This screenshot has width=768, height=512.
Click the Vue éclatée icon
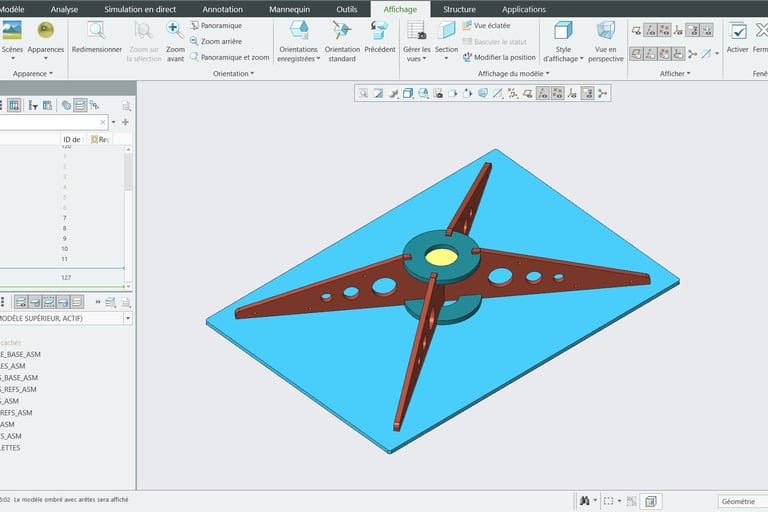tap(467, 25)
